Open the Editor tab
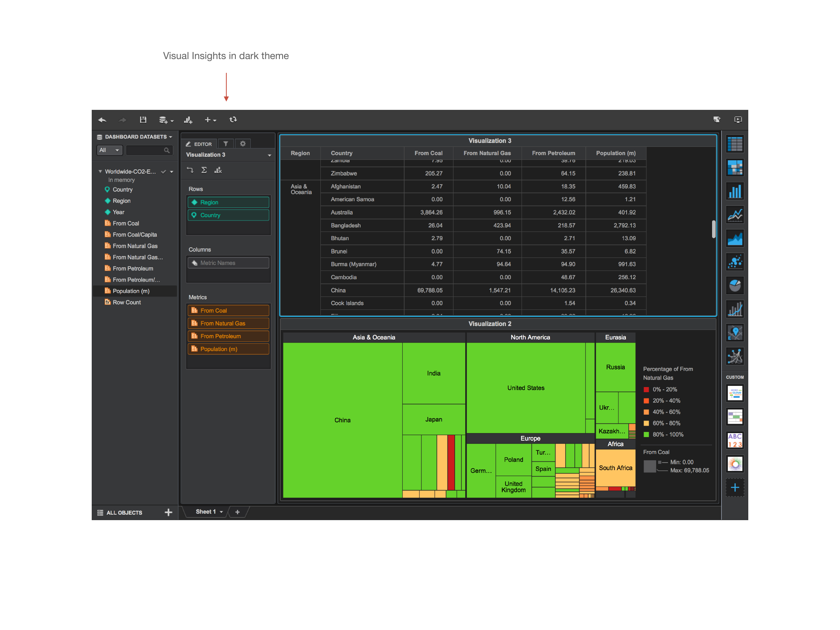The width and height of the screenshot is (840, 630). pyautogui.click(x=199, y=144)
